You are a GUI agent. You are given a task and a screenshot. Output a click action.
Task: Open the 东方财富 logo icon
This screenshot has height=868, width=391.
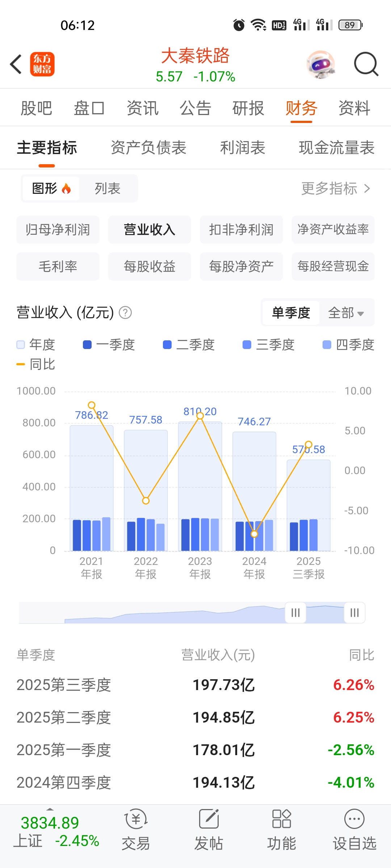pos(42,64)
